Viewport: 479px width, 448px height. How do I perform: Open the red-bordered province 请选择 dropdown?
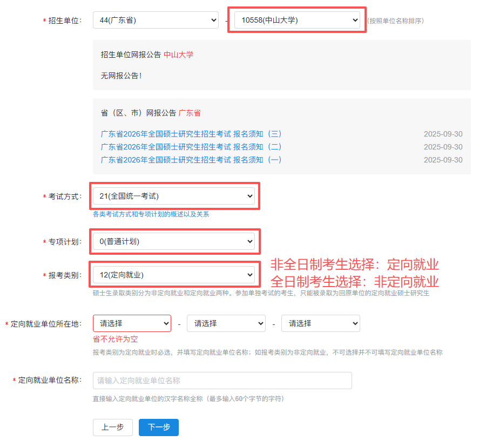pyautogui.click(x=132, y=323)
